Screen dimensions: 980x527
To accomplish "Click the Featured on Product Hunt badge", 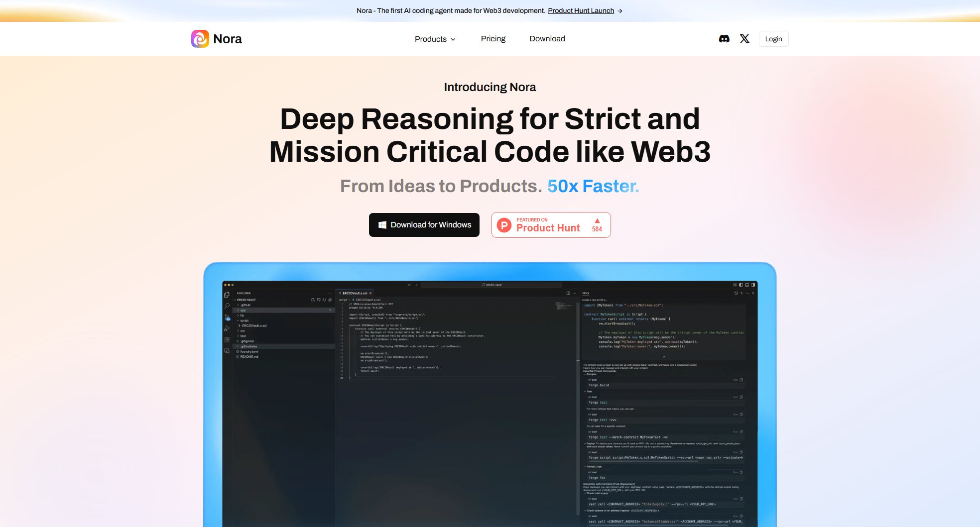I will coord(551,225).
